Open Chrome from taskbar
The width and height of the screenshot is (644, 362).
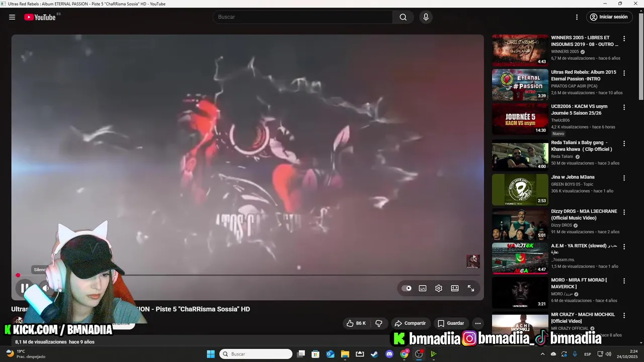404,354
